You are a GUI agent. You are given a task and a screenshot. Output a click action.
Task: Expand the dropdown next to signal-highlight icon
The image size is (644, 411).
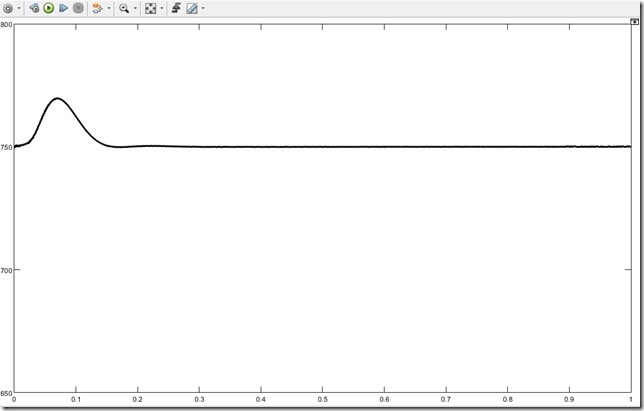point(109,8)
